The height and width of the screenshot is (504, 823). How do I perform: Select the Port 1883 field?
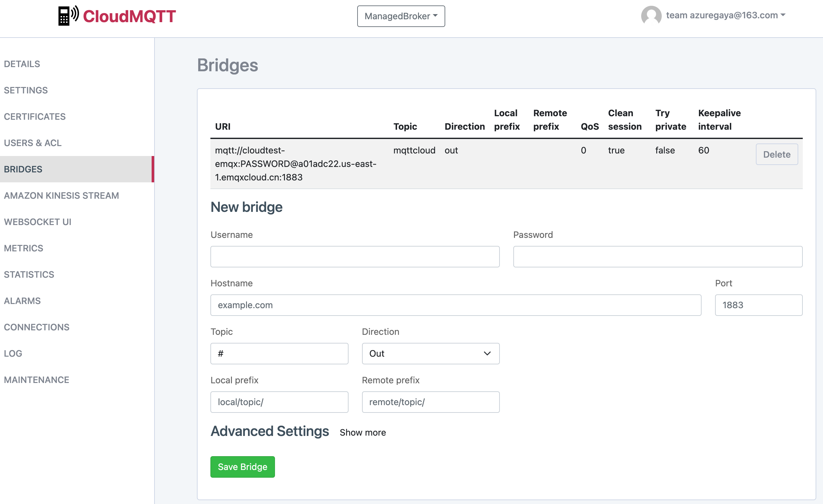(x=758, y=305)
